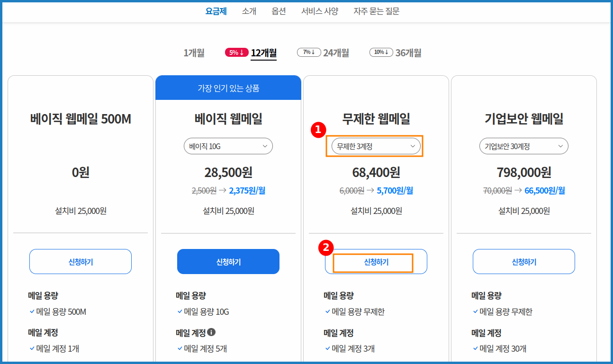Click 신청하기 under 무제한 웹메일
The height and width of the screenshot is (364, 613).
tap(376, 261)
